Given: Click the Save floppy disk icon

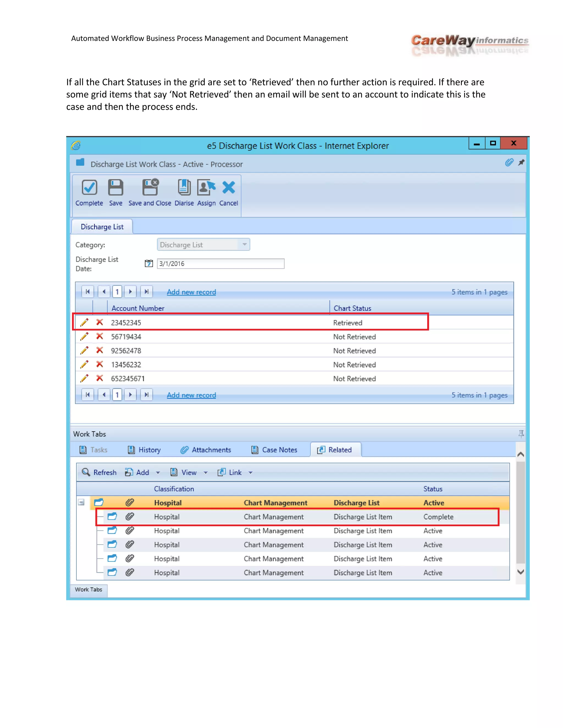Looking at the screenshot, I should (x=115, y=187).
